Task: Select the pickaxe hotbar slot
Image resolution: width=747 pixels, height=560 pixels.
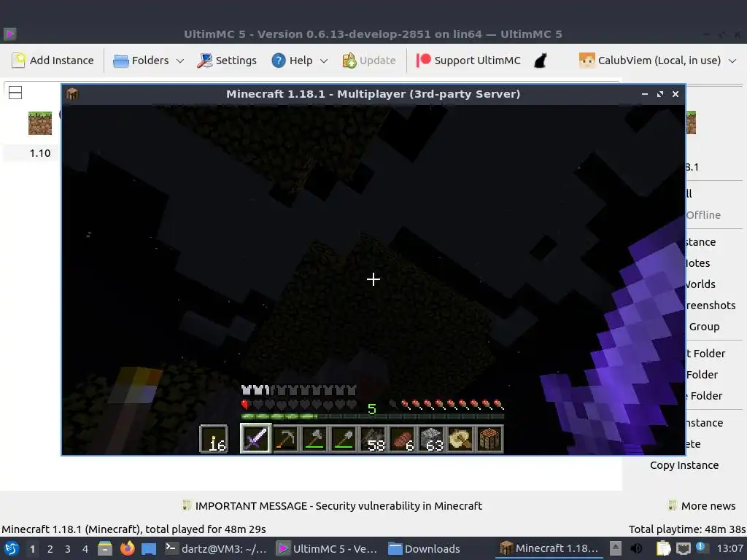Action: coord(285,438)
